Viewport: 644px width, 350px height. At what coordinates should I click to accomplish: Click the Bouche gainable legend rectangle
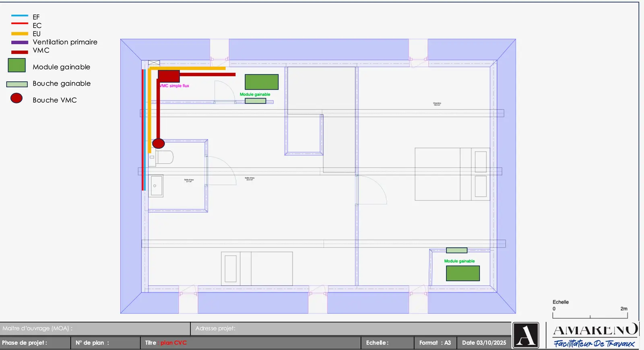(x=17, y=84)
